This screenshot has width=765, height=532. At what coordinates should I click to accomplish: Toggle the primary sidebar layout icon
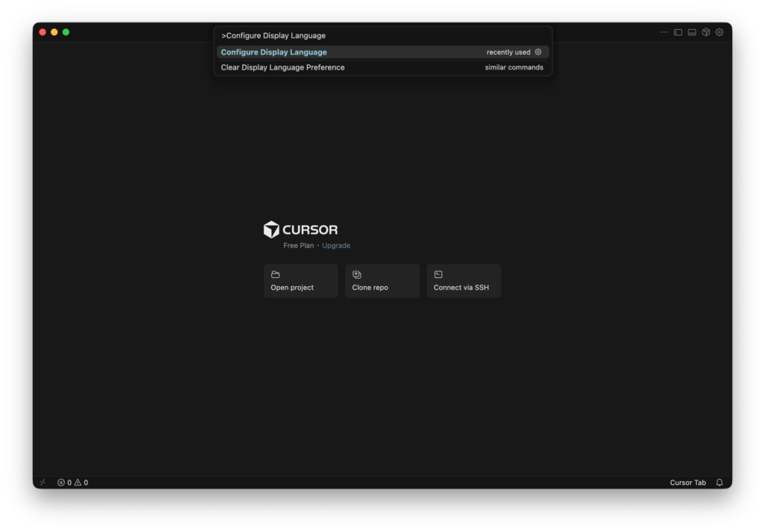coord(678,32)
